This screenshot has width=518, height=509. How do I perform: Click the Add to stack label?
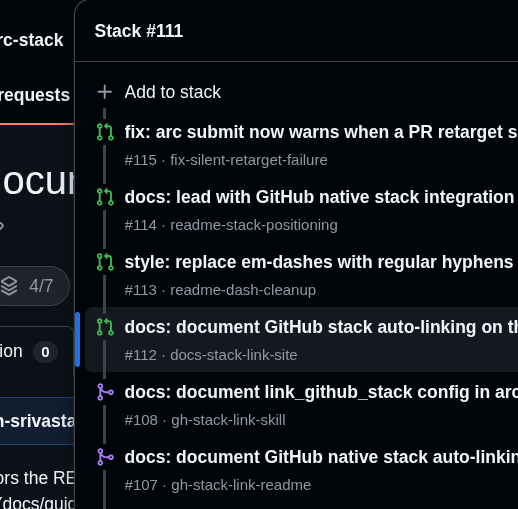point(172,92)
